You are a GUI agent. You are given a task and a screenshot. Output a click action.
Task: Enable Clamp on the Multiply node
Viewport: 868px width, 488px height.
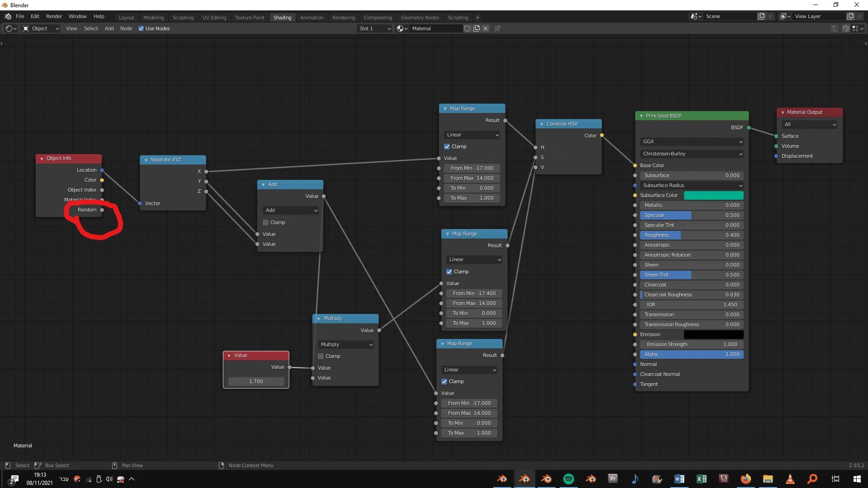point(321,356)
